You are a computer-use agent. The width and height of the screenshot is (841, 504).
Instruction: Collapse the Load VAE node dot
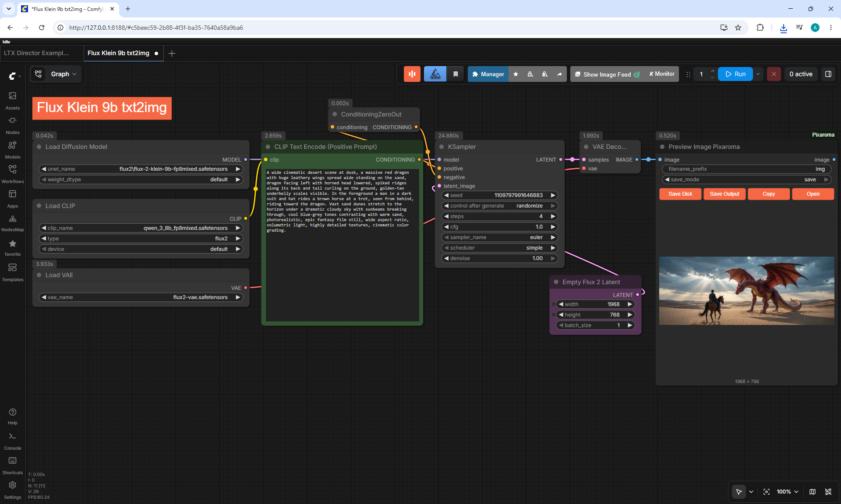click(39, 275)
